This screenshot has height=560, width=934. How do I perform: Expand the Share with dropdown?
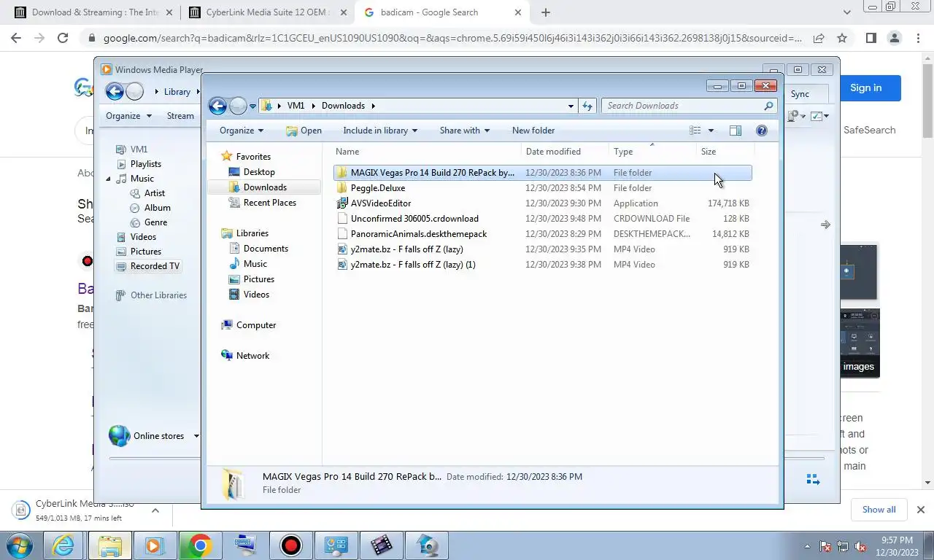465,131
